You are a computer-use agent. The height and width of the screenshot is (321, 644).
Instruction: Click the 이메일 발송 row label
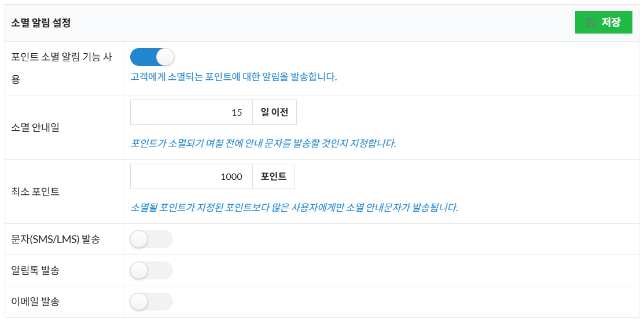(35, 302)
